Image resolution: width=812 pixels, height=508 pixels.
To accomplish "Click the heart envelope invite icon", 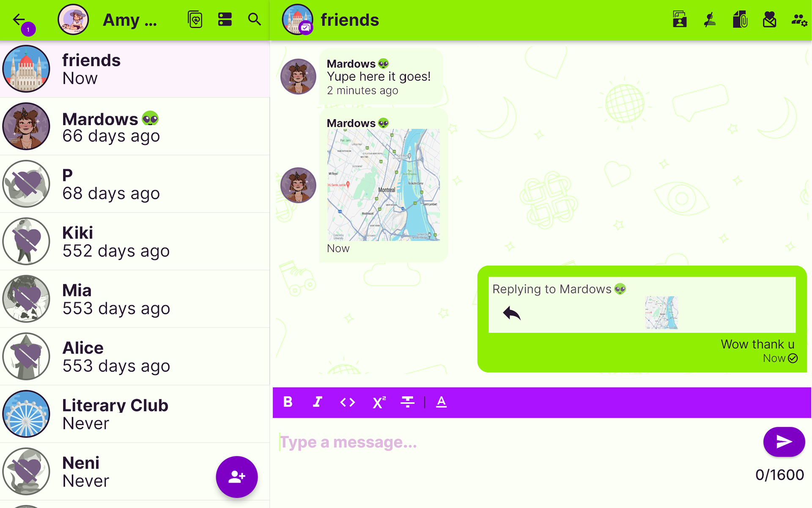I will [769, 19].
